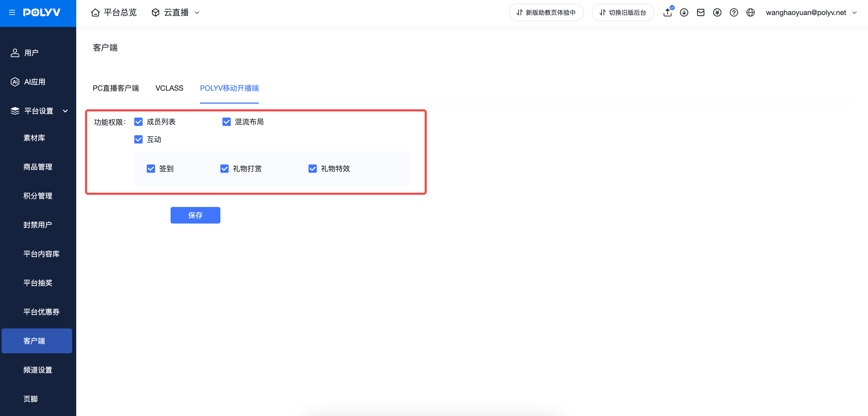The width and height of the screenshot is (868, 416).
Task: Click the 用户 person icon in sidebar
Action: tap(15, 53)
